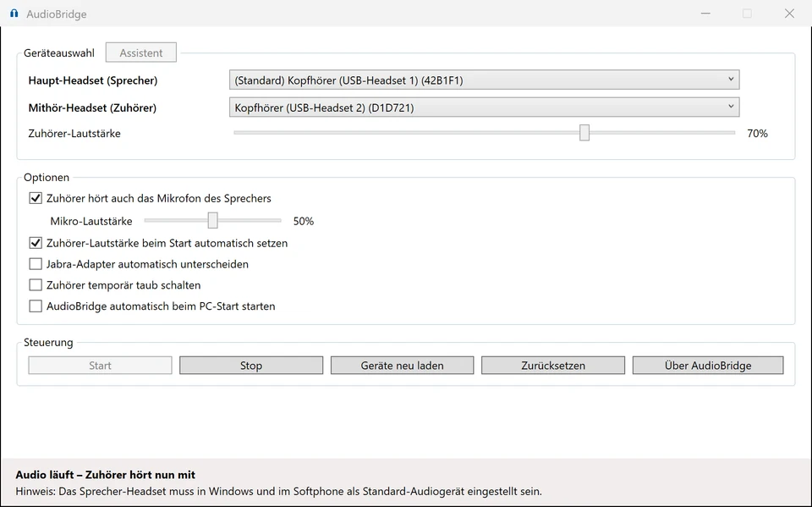Click Geräte neu laden button

coord(403,365)
